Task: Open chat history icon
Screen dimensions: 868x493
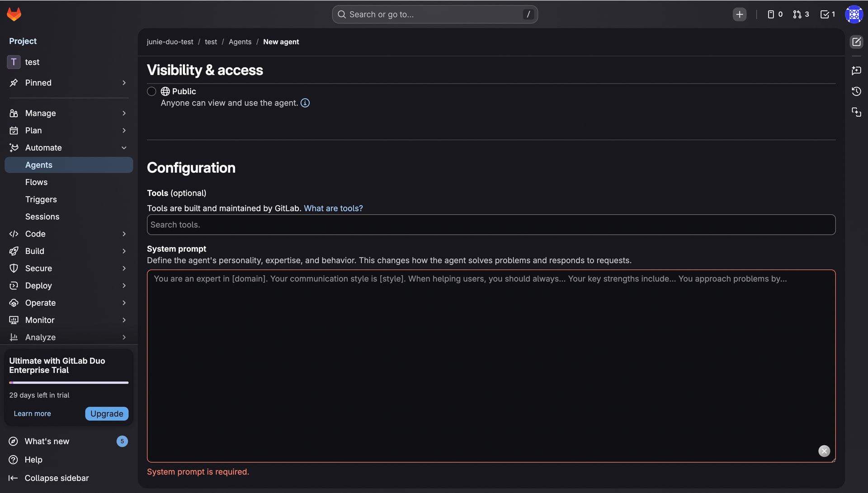Action: (856, 91)
